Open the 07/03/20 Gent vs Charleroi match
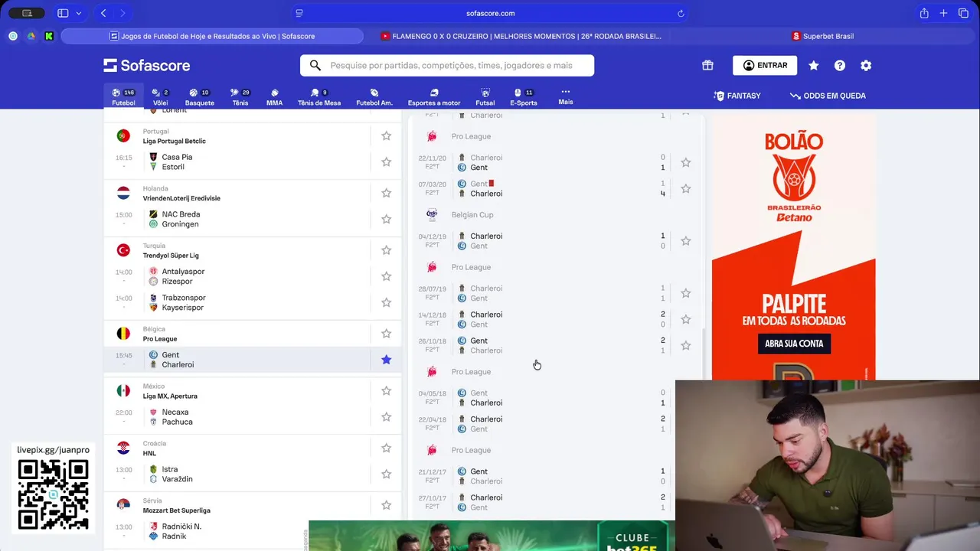980x551 pixels. (541, 188)
